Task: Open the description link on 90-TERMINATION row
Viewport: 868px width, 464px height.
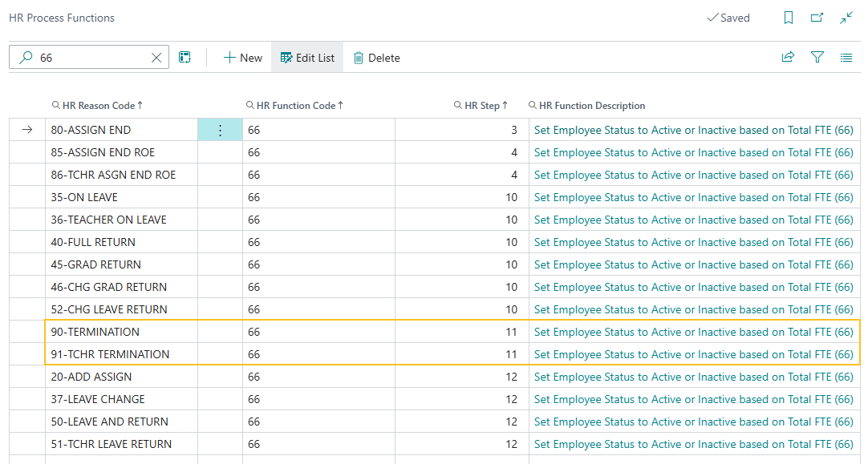Action: click(x=692, y=331)
